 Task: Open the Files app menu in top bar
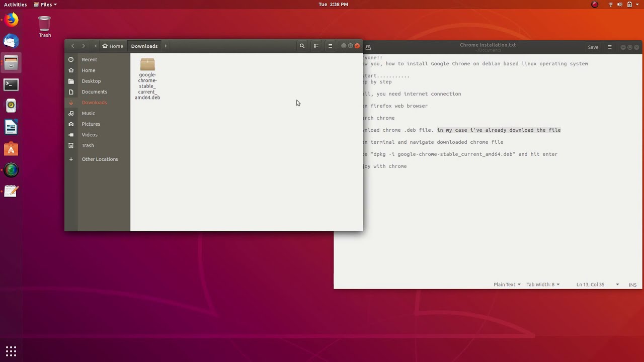click(45, 5)
